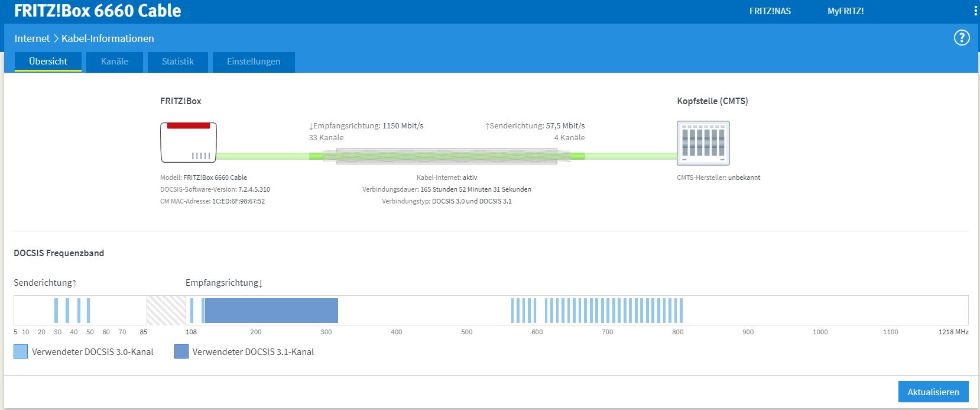Image resolution: width=980 pixels, height=410 pixels.
Task: Click the FRITZ!Box 6660 Cable title
Action: pos(98,11)
